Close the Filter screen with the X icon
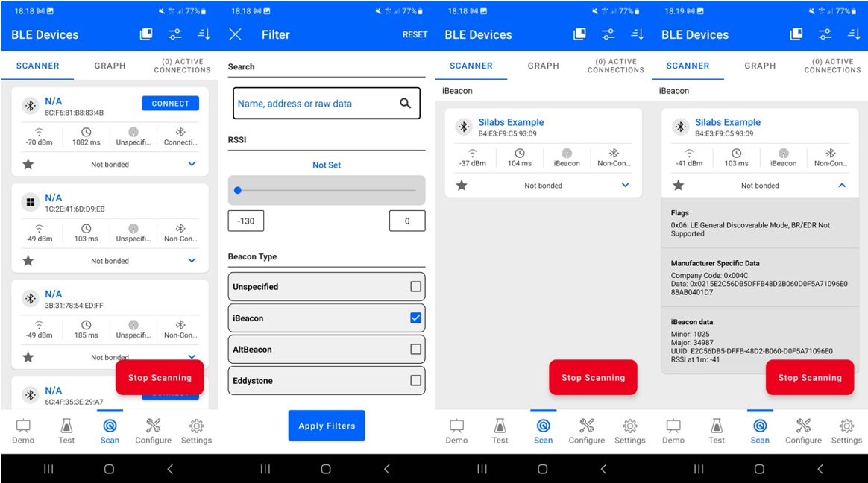The height and width of the screenshot is (483, 868). tap(236, 34)
